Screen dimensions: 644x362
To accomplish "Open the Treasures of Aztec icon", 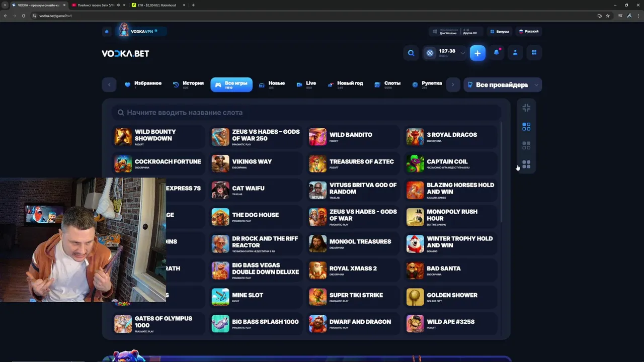I will click(x=317, y=163).
